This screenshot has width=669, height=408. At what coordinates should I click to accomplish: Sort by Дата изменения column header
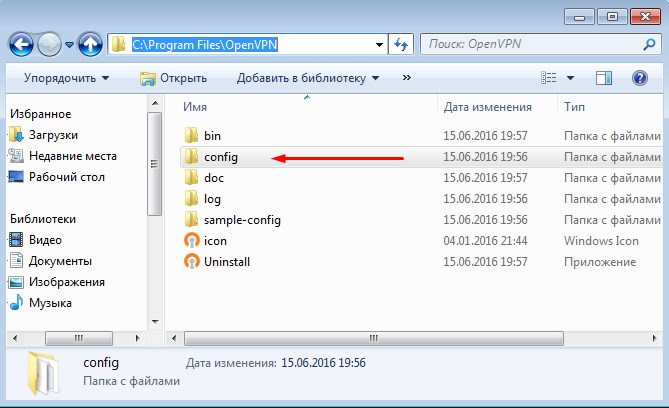(x=487, y=107)
